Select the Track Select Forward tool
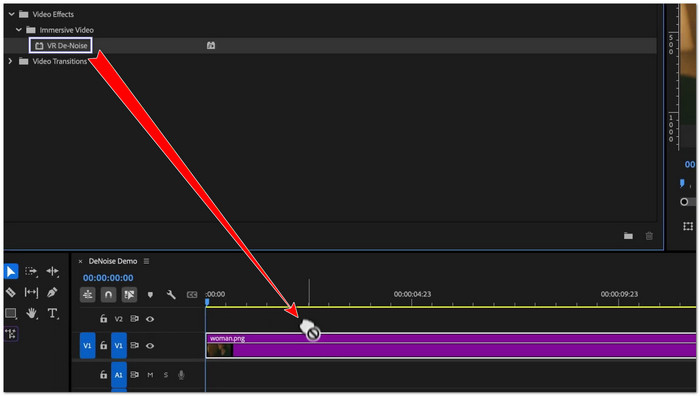This screenshot has height=396, width=700. click(31, 271)
